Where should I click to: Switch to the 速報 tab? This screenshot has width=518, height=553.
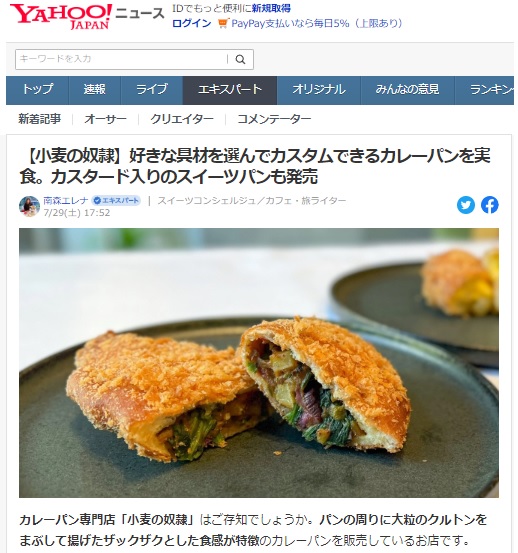coord(95,90)
